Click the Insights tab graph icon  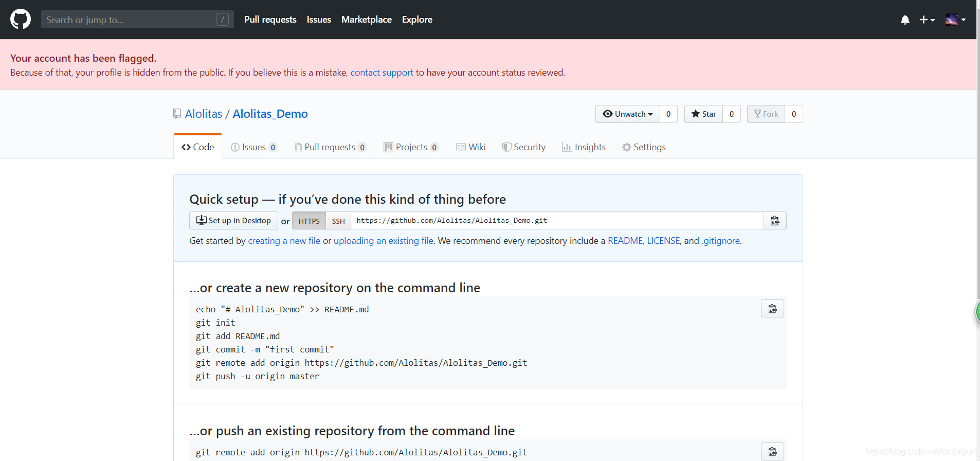pyautogui.click(x=567, y=147)
